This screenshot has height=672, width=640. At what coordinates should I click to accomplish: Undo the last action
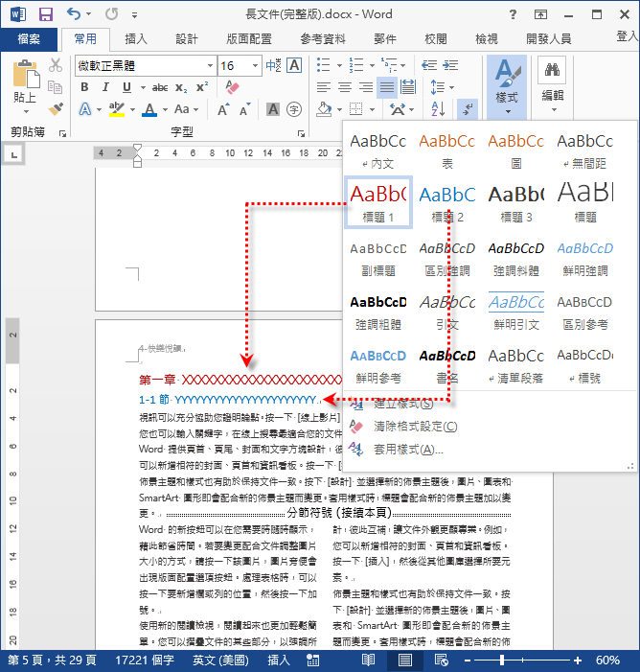pos(74,14)
